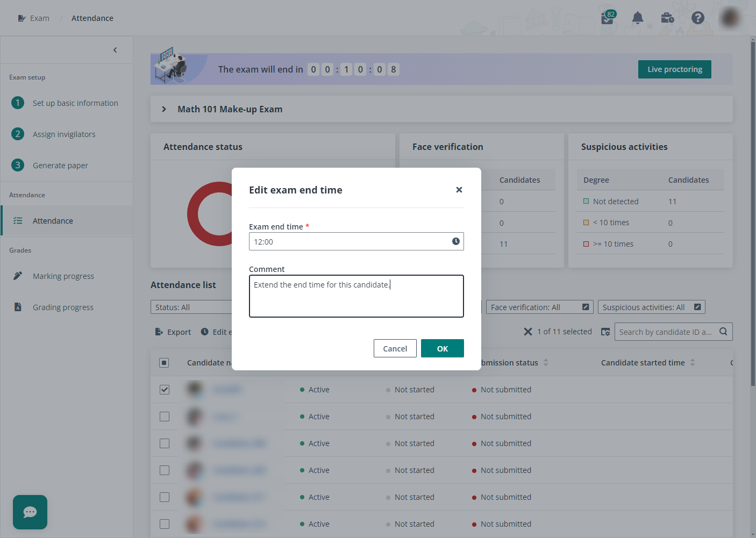Click the Edit end time clock icon
The image size is (756, 538).
click(205, 332)
